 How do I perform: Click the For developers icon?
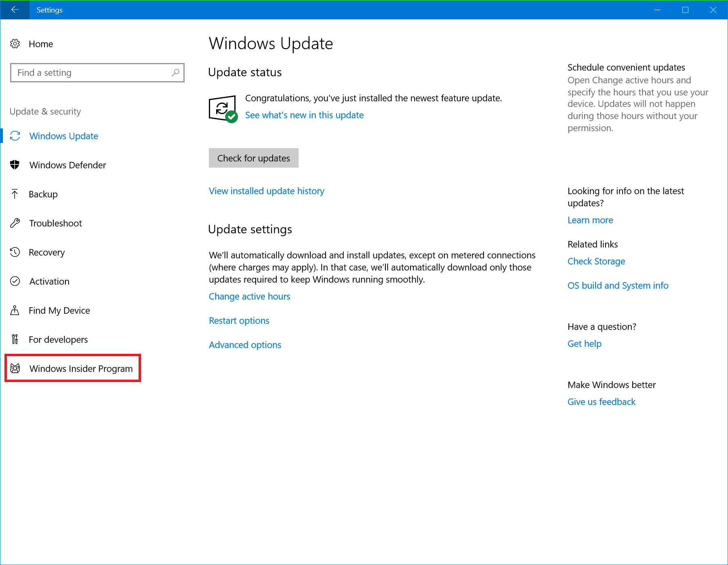(x=15, y=339)
